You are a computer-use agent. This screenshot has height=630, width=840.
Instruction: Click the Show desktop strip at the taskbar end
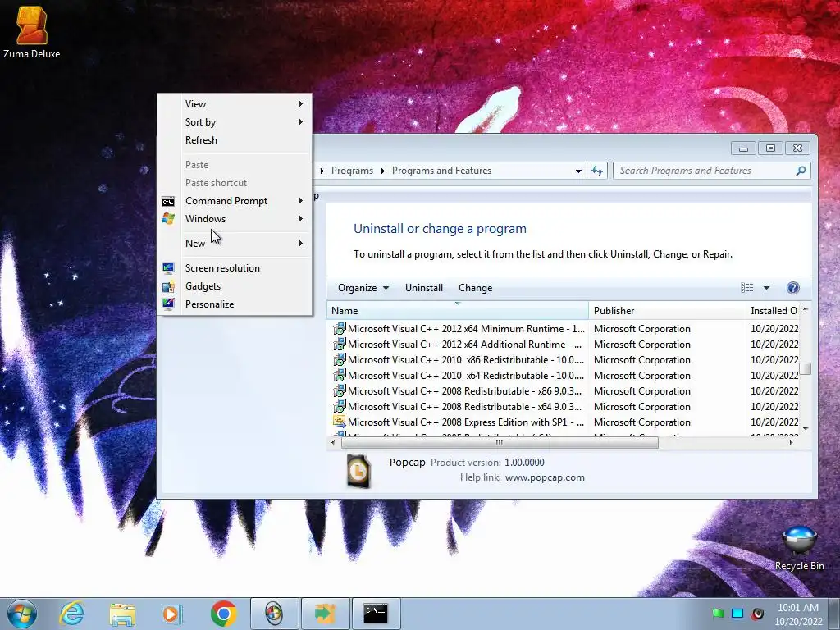tap(834, 614)
